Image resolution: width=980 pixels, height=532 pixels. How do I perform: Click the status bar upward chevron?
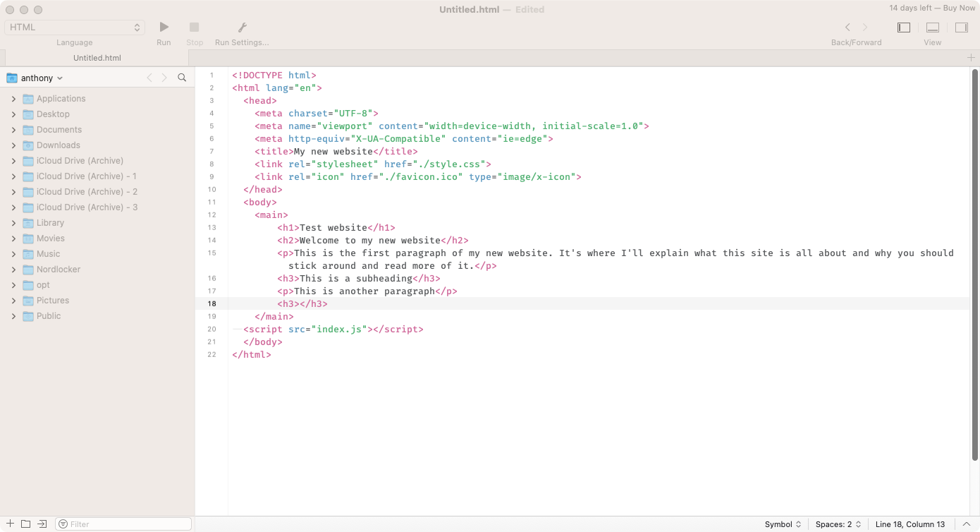pos(966,524)
